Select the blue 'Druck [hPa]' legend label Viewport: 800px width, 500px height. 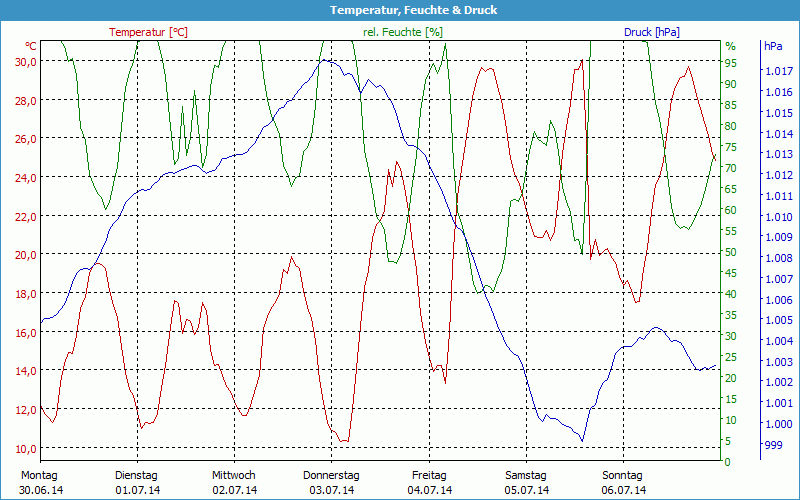(652, 32)
